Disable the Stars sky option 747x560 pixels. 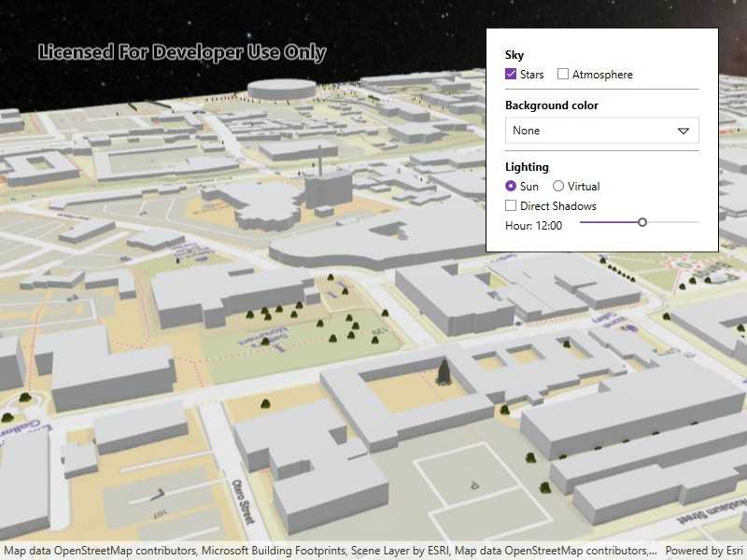tap(510, 74)
